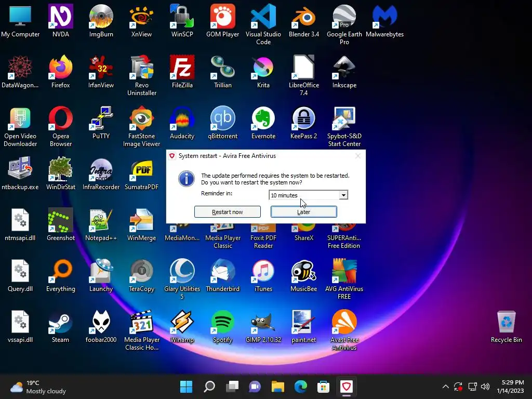
Task: Launch XnView from desktop
Action: click(x=141, y=21)
